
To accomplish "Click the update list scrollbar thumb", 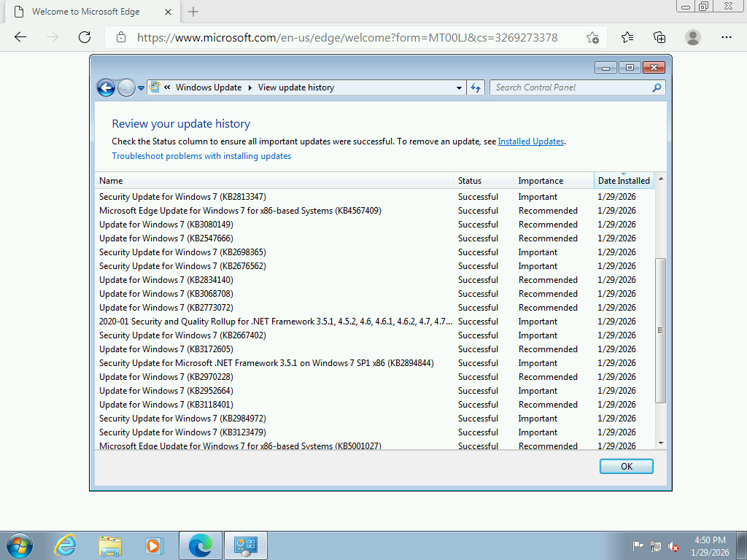I will tap(660, 330).
